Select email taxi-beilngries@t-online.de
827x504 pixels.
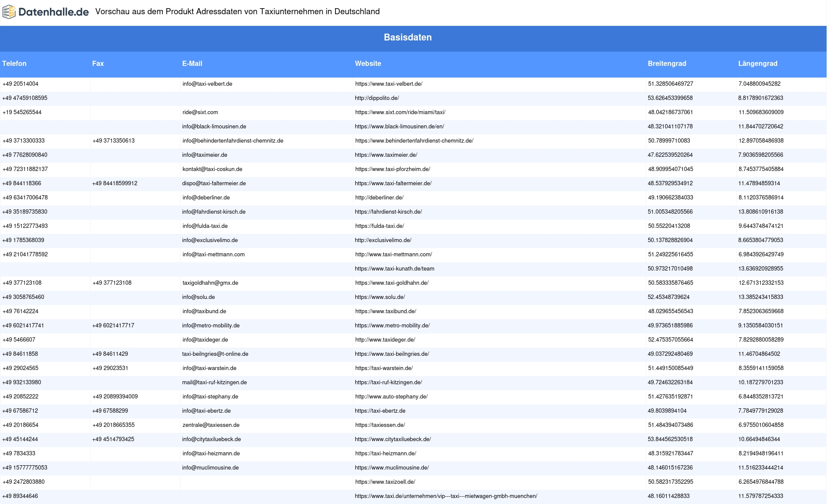[x=215, y=354]
